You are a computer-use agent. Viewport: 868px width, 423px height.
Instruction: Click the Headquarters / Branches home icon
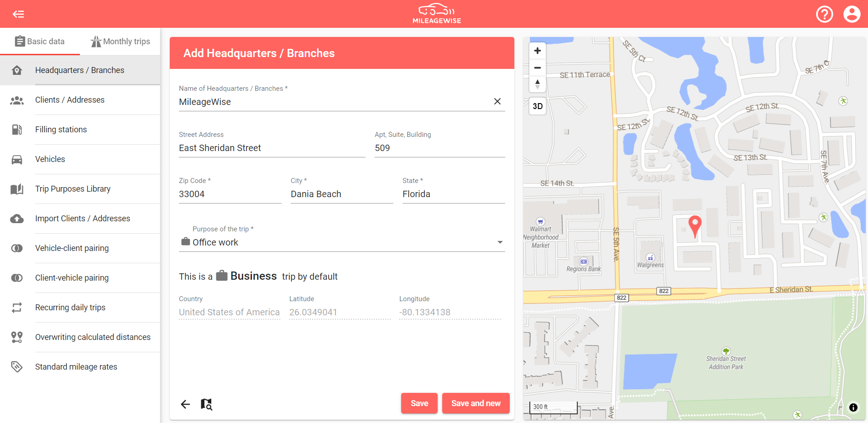tap(17, 70)
